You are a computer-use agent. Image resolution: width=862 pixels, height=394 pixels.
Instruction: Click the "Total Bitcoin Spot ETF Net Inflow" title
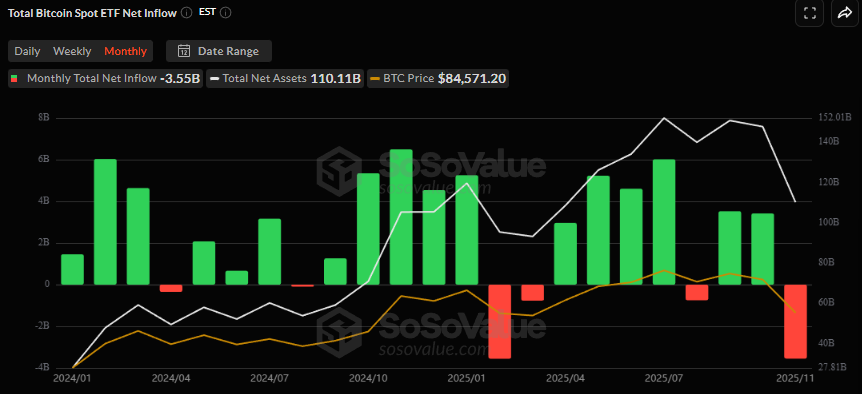click(92, 13)
